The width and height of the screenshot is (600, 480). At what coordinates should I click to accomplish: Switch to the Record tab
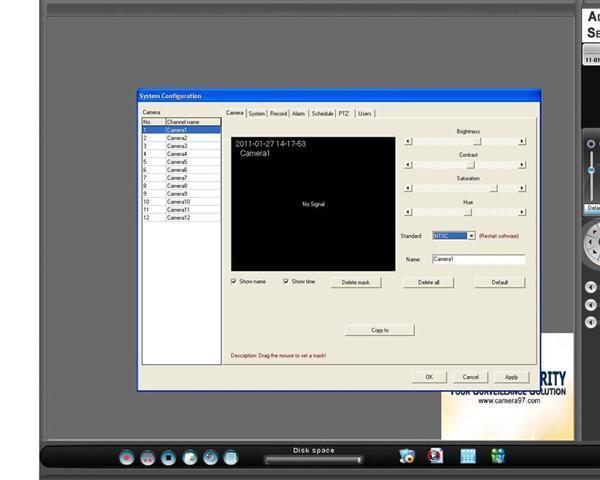click(x=279, y=114)
